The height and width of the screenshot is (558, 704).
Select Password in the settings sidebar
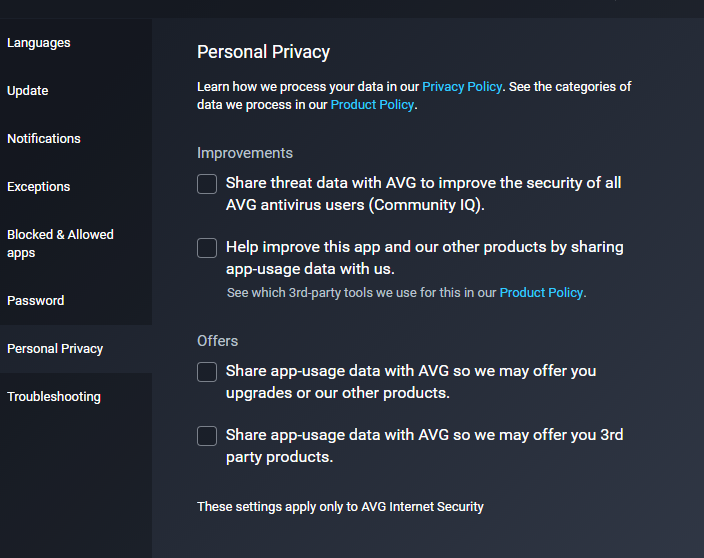point(36,301)
